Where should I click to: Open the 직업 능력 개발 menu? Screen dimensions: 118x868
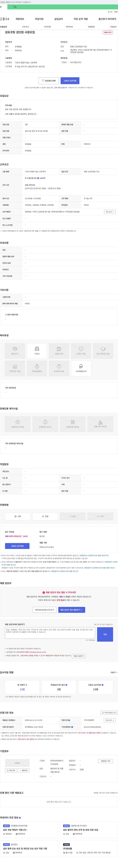coord(81,19)
